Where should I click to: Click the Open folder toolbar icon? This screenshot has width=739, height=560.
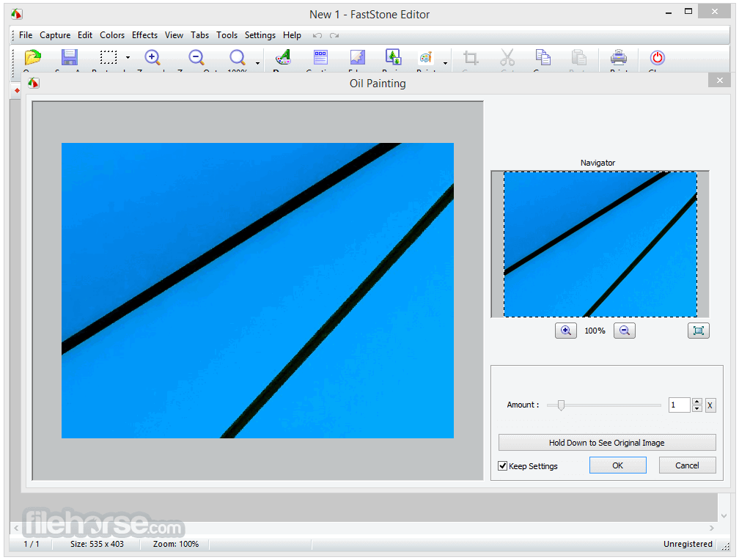33,58
